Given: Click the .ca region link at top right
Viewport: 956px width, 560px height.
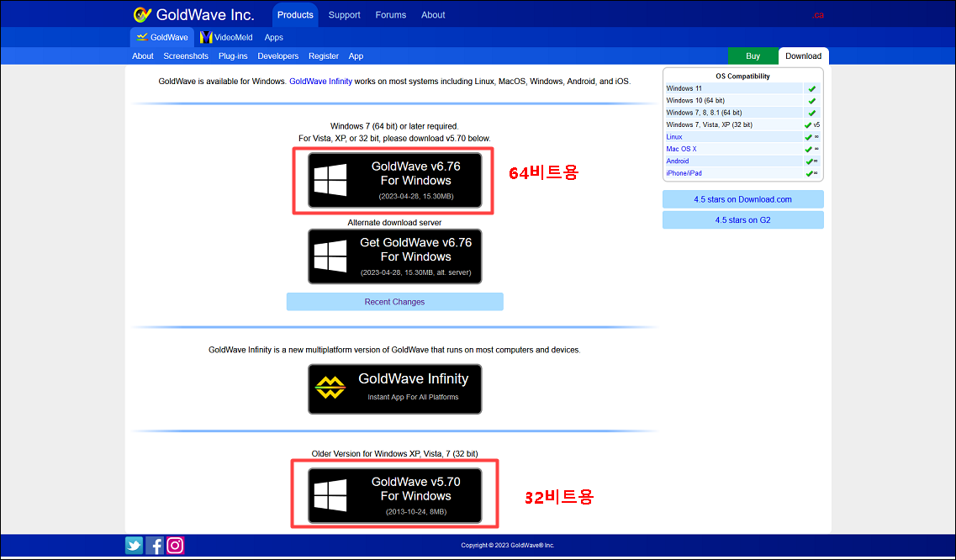Looking at the screenshot, I should click(817, 15).
